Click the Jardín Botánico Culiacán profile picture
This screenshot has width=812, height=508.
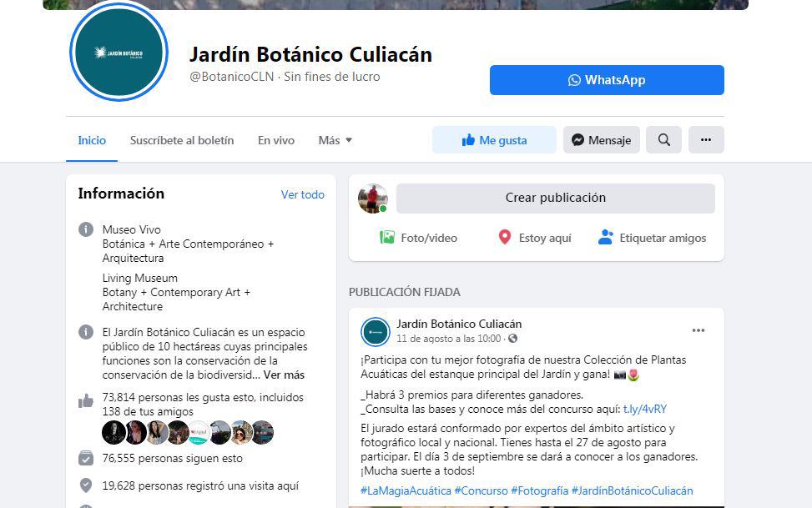(x=119, y=52)
